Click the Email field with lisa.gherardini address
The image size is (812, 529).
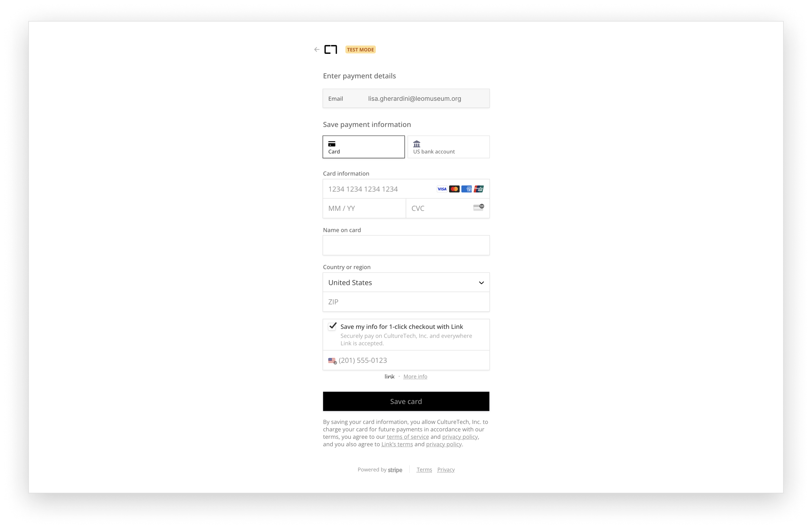point(406,99)
